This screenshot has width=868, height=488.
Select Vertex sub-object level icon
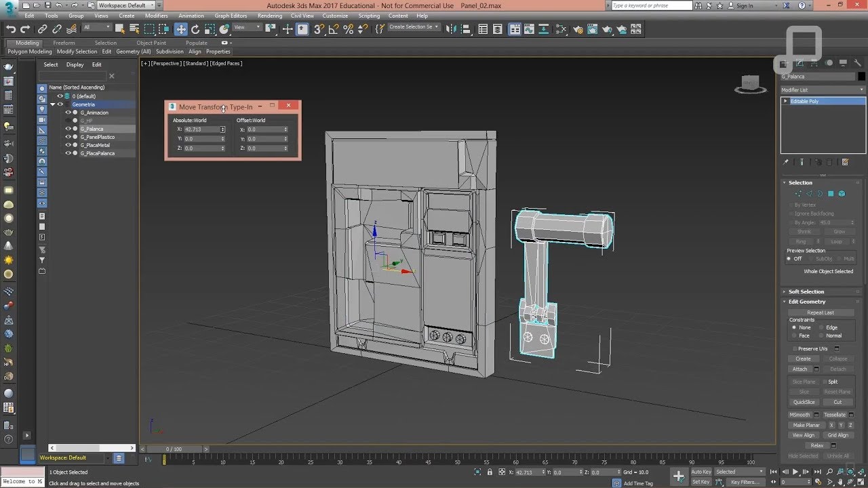797,194
